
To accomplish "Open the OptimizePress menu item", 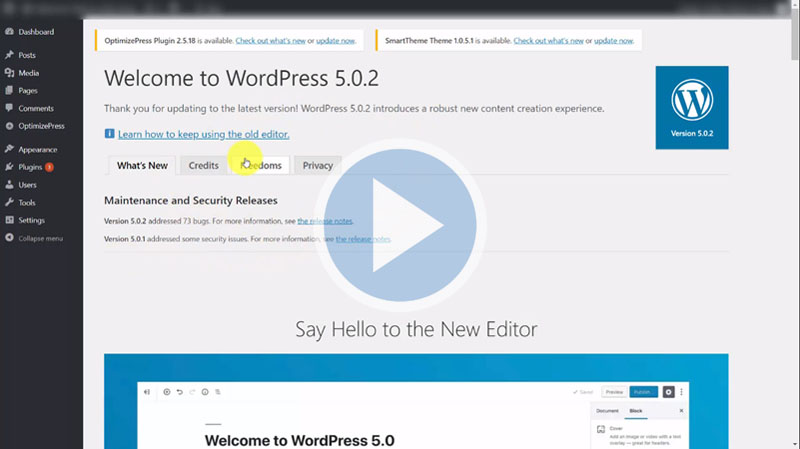I will [44, 126].
